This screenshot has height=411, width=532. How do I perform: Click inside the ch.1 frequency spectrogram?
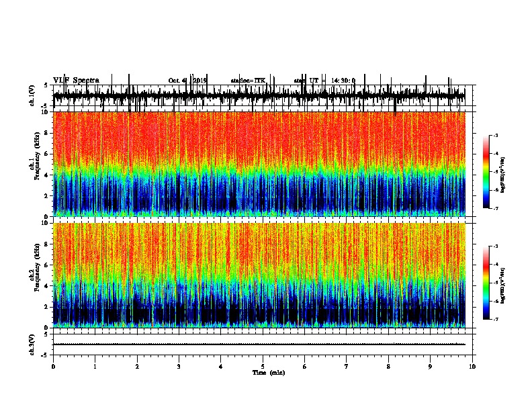(259, 164)
